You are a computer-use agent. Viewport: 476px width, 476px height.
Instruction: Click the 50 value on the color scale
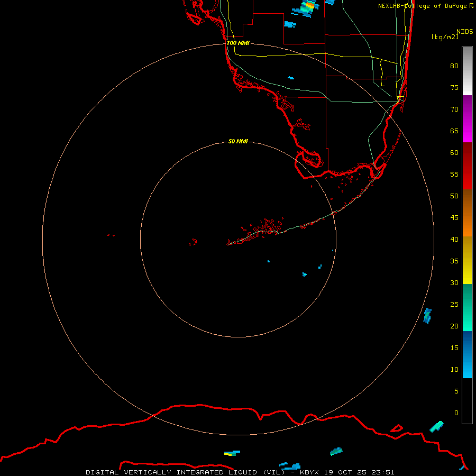coord(454,196)
